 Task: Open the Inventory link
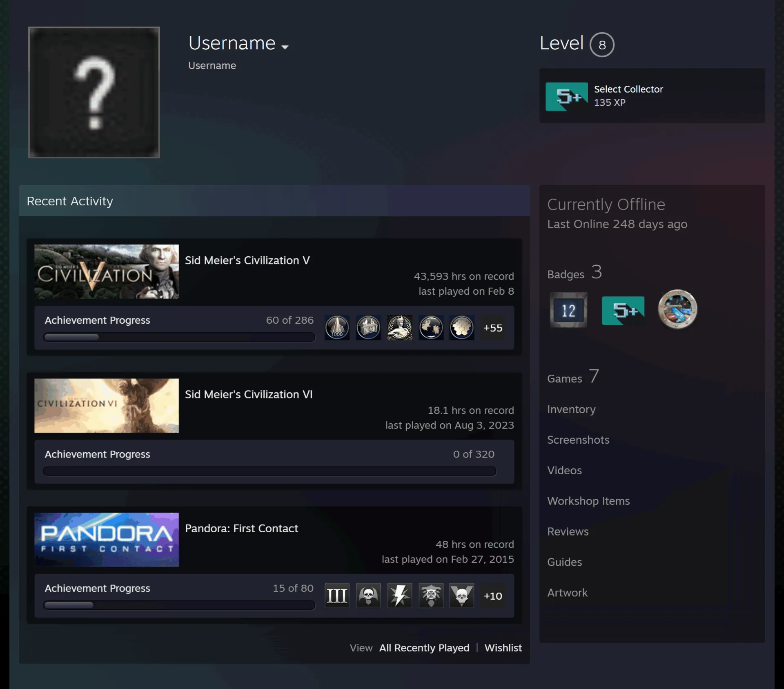(571, 409)
